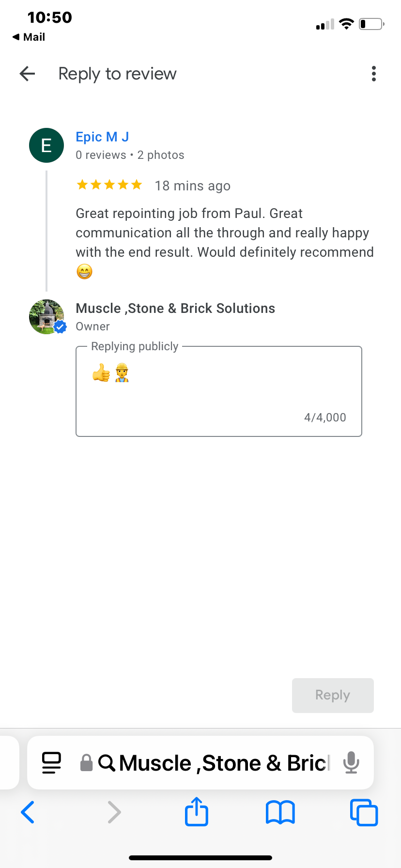The width and height of the screenshot is (401, 868).
Task: Tap the Safari forward chevron
Action: (x=114, y=812)
